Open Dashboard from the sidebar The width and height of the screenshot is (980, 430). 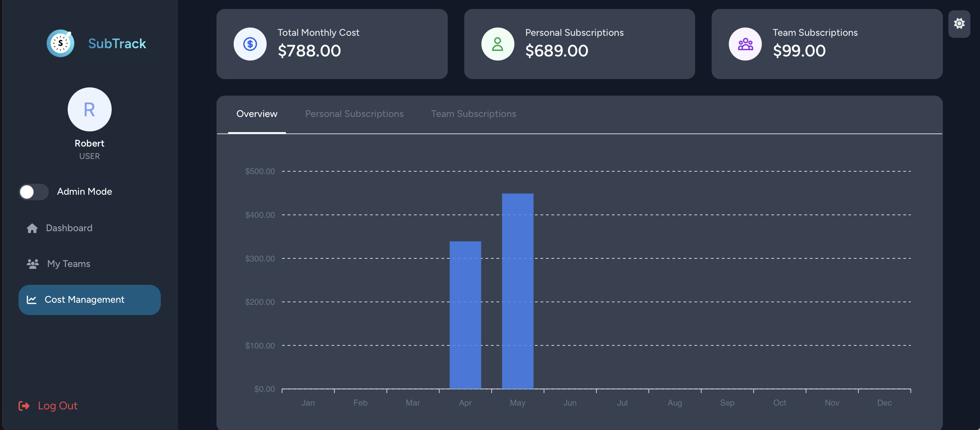69,228
